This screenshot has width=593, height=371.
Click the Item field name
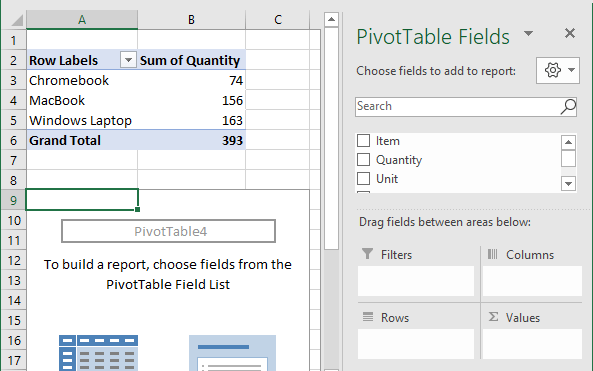388,141
